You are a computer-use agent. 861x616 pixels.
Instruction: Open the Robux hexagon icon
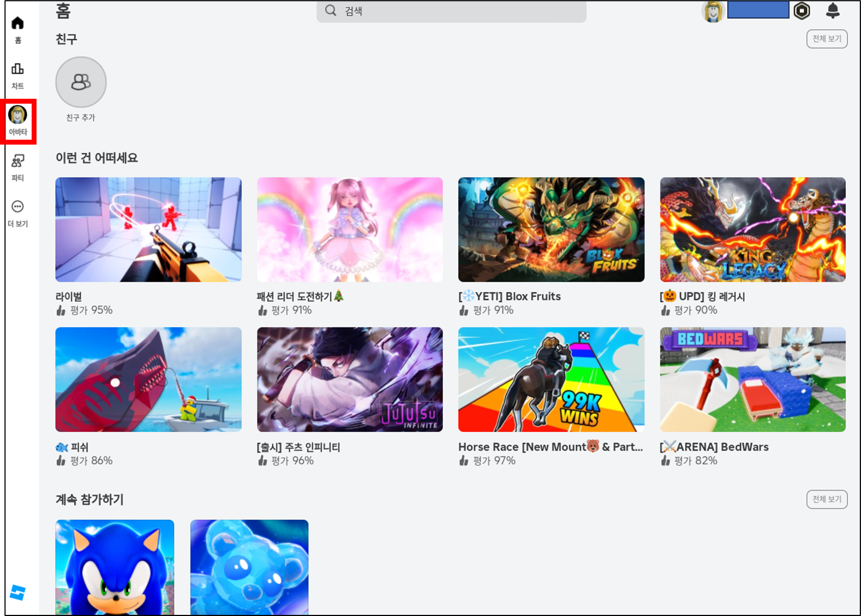[x=802, y=10]
